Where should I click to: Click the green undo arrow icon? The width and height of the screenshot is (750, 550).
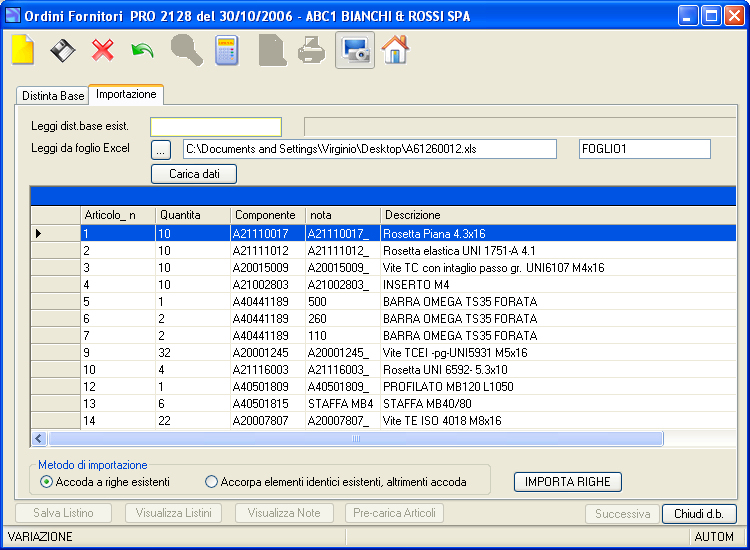click(x=143, y=50)
